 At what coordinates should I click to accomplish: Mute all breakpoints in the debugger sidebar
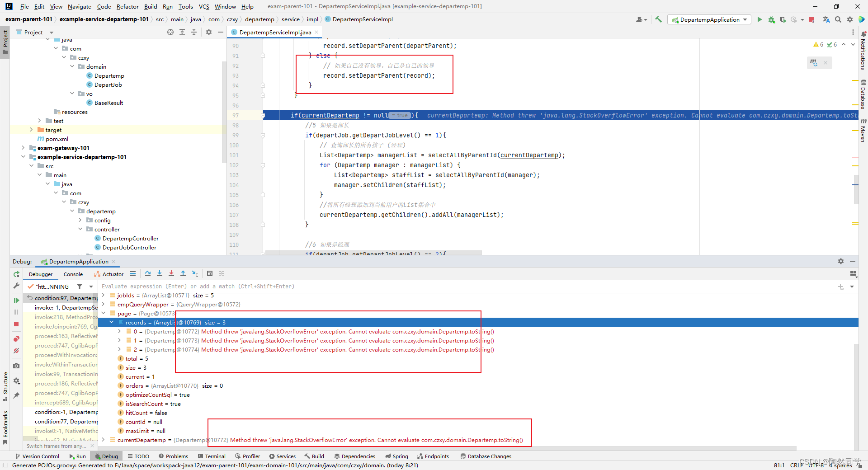click(16, 351)
